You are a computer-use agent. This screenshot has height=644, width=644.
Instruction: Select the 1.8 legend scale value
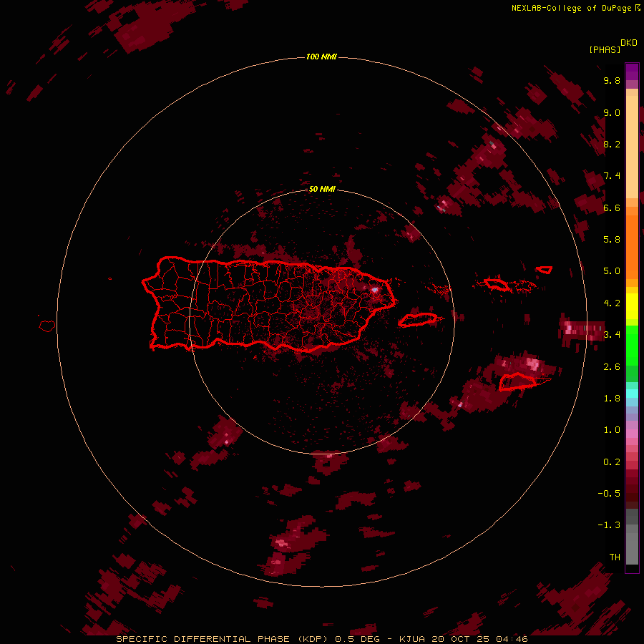tap(612, 399)
